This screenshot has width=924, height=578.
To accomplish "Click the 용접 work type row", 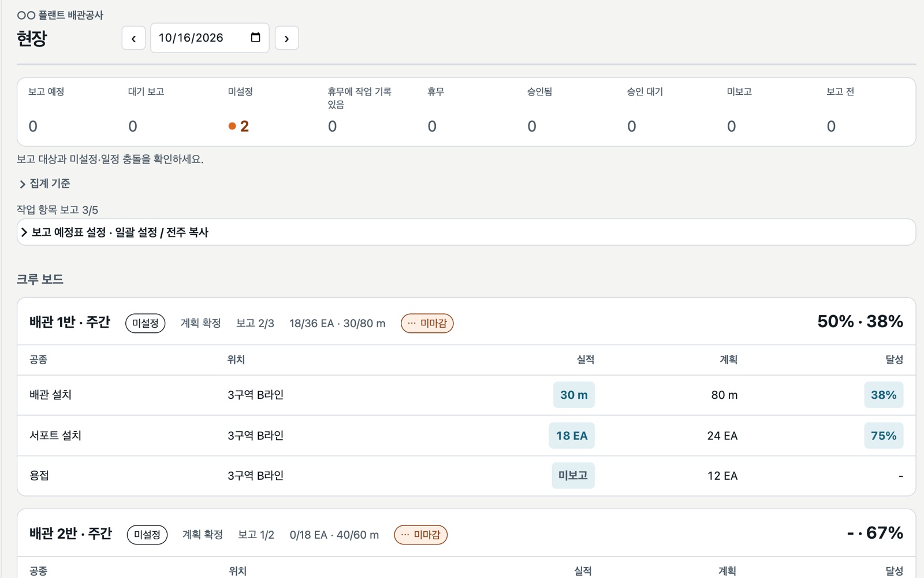I will (466, 476).
